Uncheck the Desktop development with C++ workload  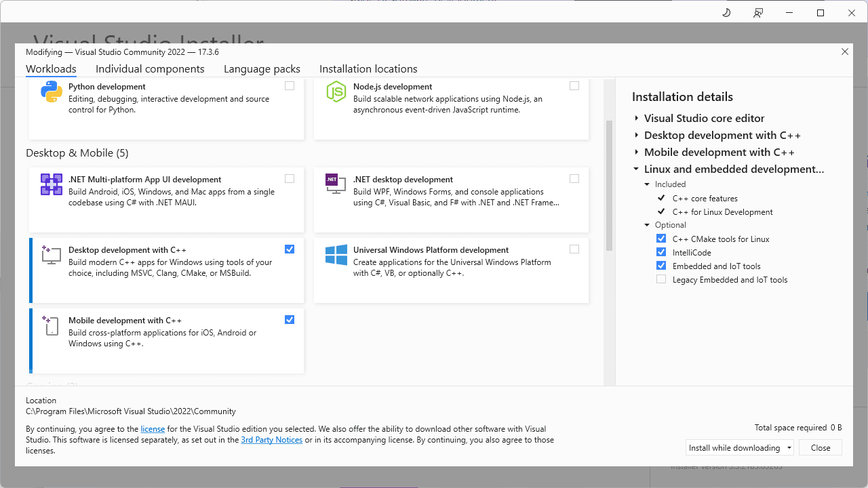tap(290, 249)
